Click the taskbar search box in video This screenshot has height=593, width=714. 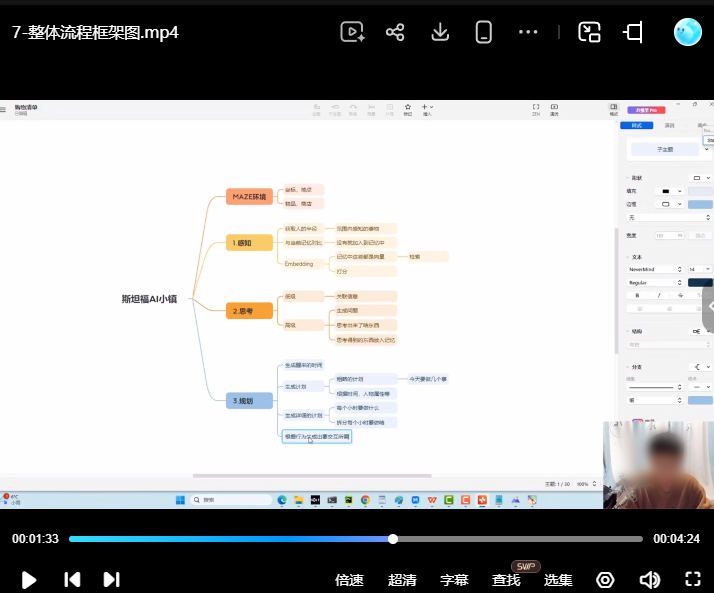pyautogui.click(x=230, y=500)
